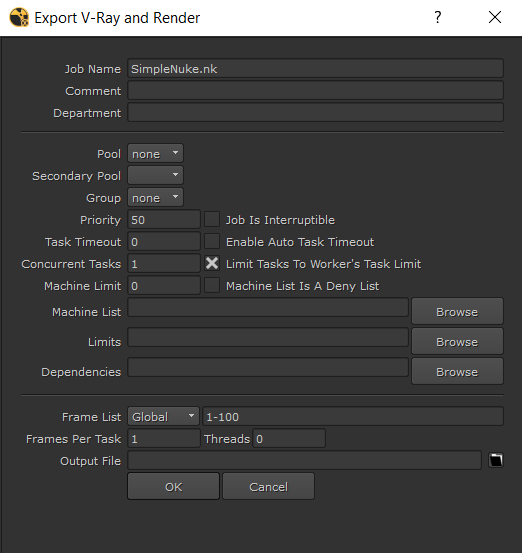Focus the Job Name field
This screenshot has height=553, width=522.
coord(315,68)
